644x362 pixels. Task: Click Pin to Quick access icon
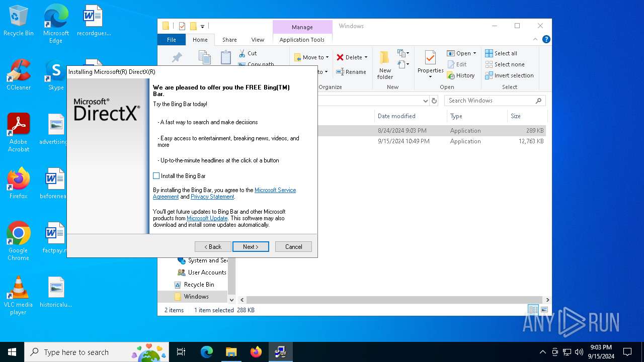click(x=177, y=57)
